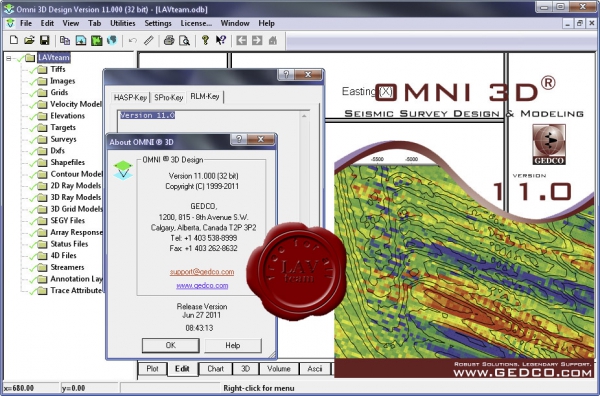Select the 4D Files tree item
Screen dimensions: 600x396
point(64,256)
